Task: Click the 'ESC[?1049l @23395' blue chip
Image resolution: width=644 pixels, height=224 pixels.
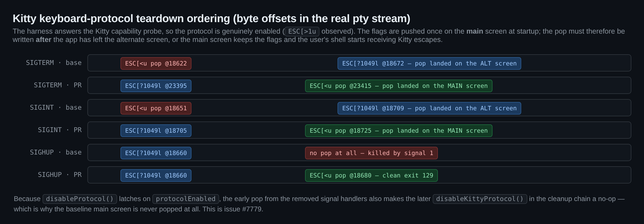Action: point(156,86)
